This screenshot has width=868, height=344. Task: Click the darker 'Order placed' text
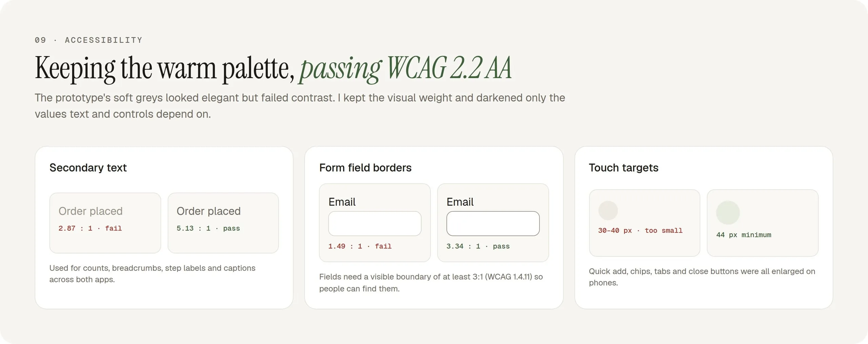(209, 211)
